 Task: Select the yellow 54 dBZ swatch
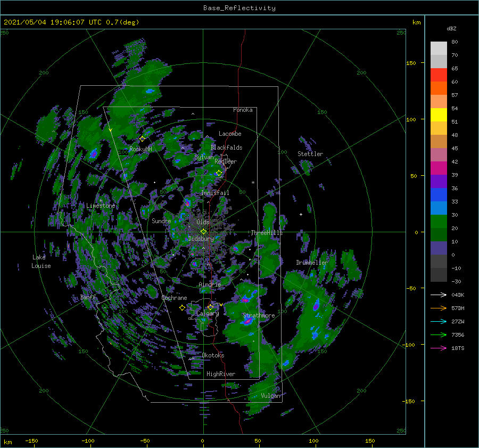439,115
